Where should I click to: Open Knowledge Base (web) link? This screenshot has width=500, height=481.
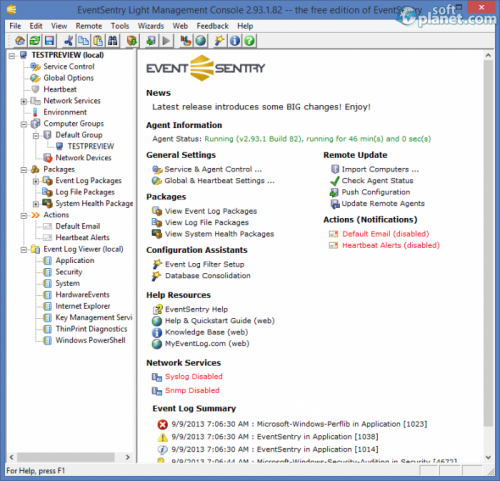(x=207, y=332)
